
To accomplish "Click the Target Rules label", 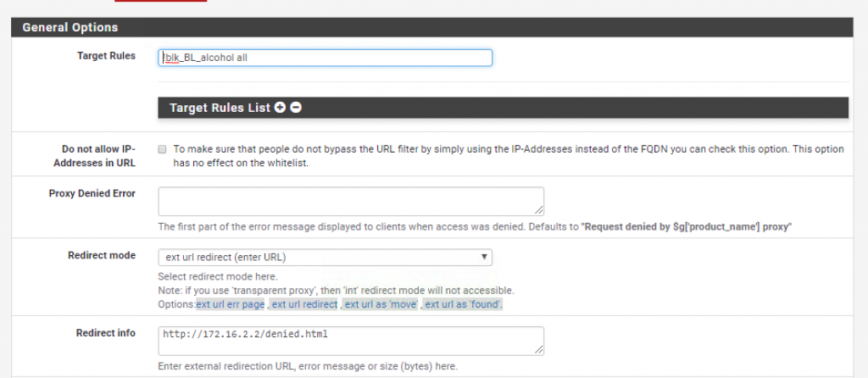I will pyautogui.click(x=106, y=55).
